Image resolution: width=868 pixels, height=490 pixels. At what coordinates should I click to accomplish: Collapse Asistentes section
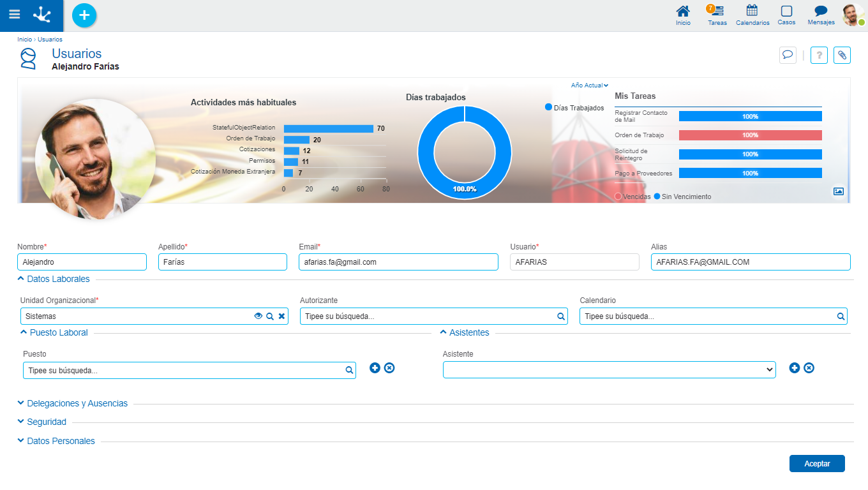(465, 332)
